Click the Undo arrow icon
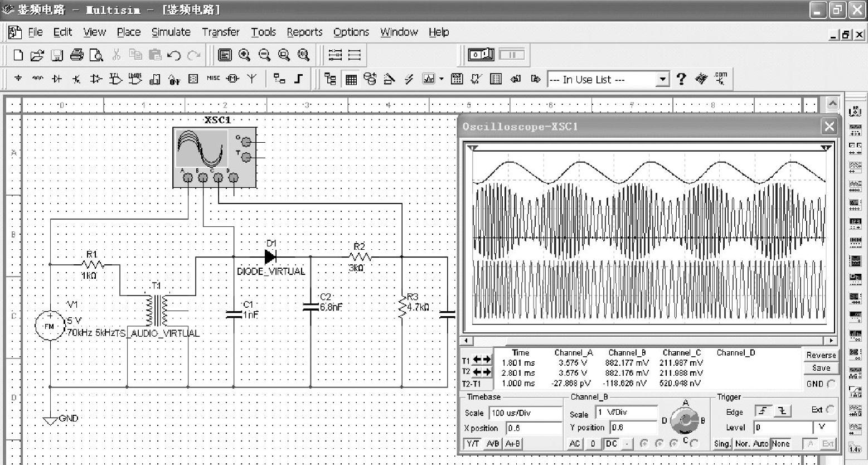Screen dimensions: 868x465 174,55
